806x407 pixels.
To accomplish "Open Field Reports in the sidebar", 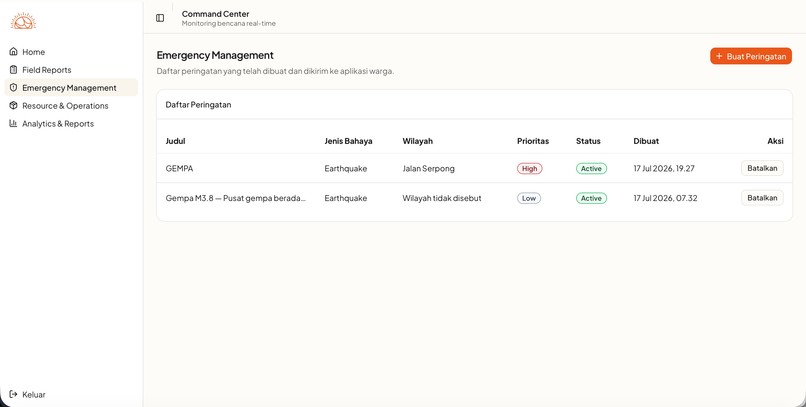I will [71, 69].
